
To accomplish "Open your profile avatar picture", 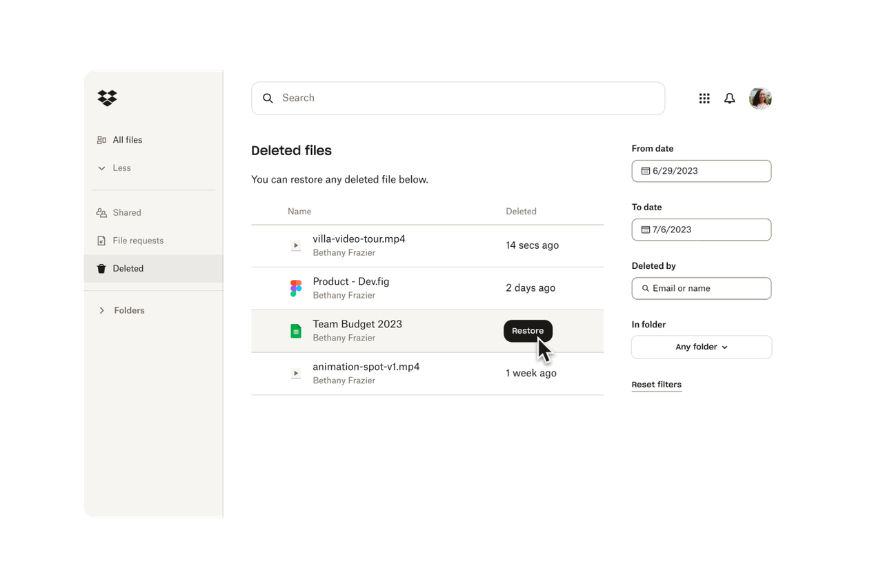I will [760, 98].
